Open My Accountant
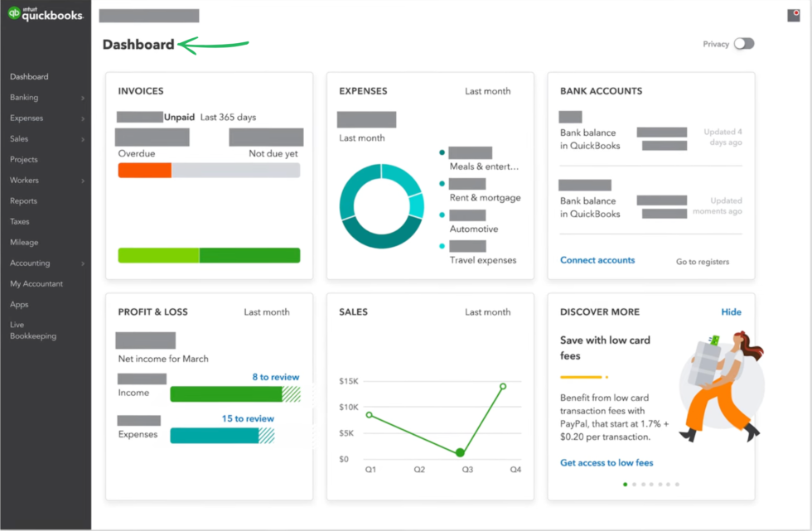 38,283
